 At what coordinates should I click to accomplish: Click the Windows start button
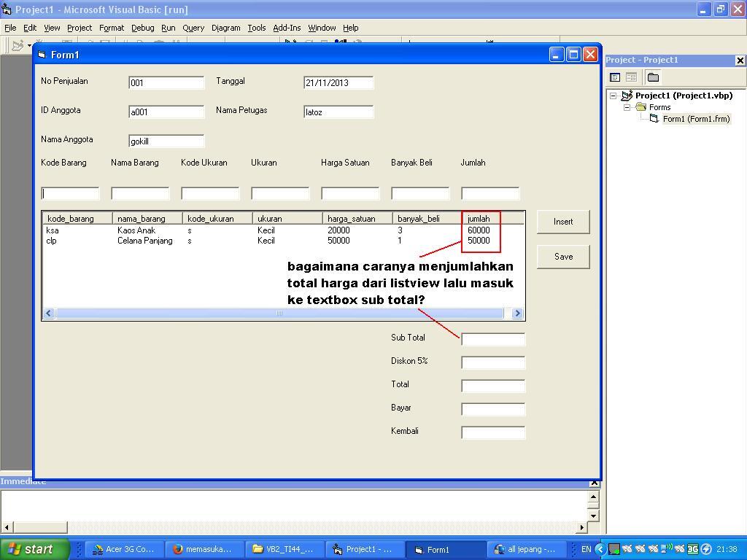tap(34, 549)
